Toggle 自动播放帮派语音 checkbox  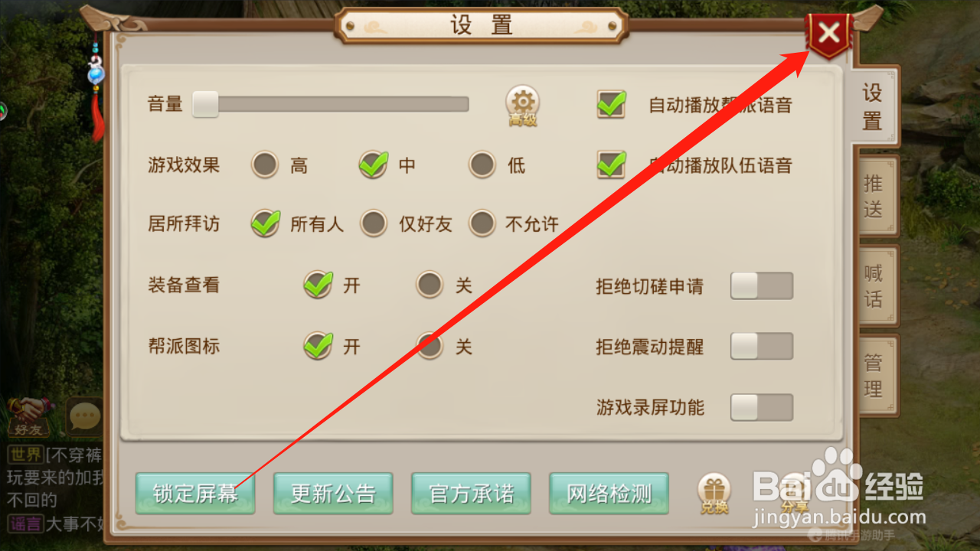click(611, 105)
